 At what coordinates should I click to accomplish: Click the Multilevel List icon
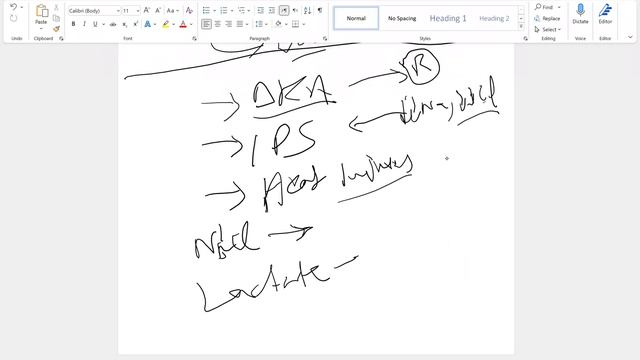pyautogui.click(x=241, y=11)
